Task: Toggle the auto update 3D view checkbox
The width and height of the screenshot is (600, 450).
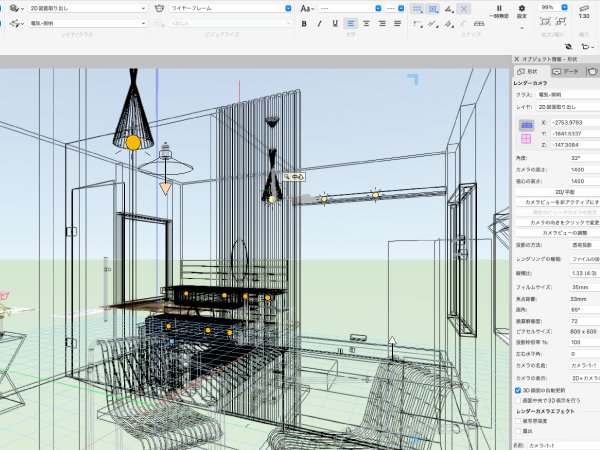Action: (x=518, y=390)
